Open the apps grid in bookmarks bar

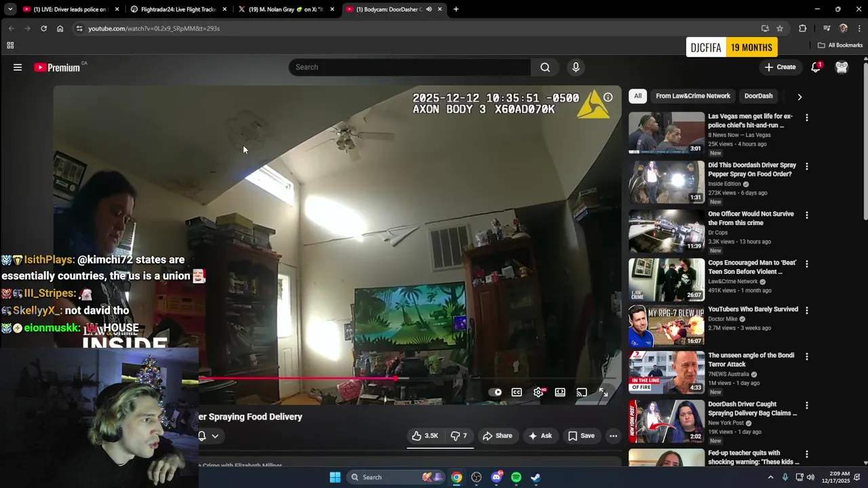10,45
